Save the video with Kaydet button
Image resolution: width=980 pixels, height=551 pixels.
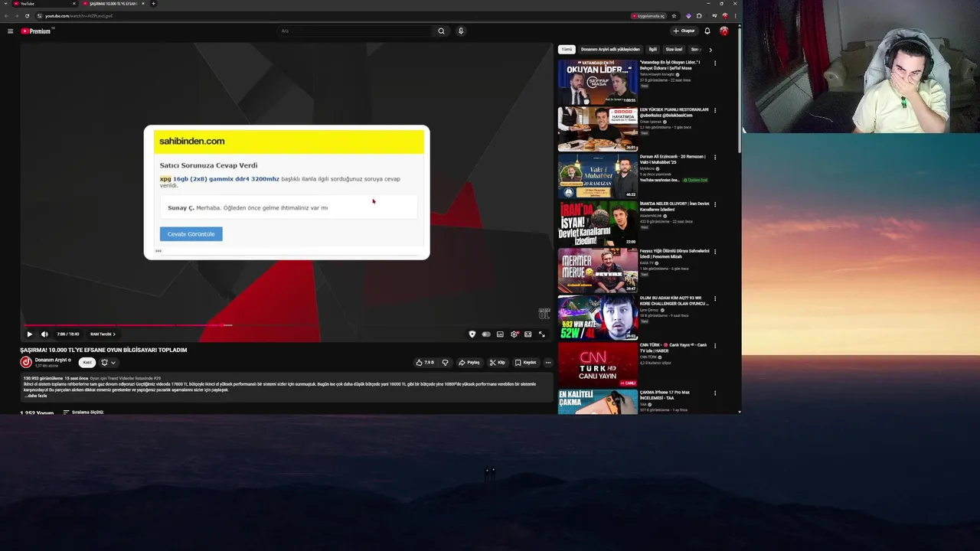(x=526, y=363)
